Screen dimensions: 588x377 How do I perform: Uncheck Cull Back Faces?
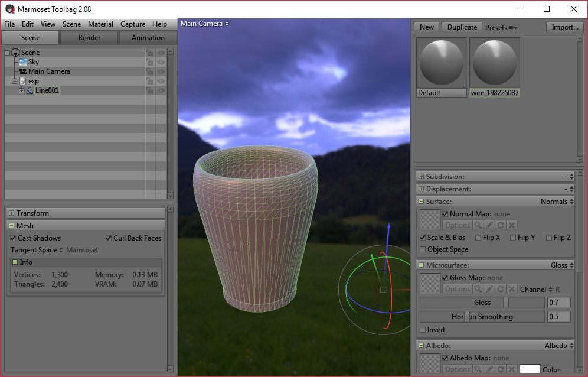[109, 238]
